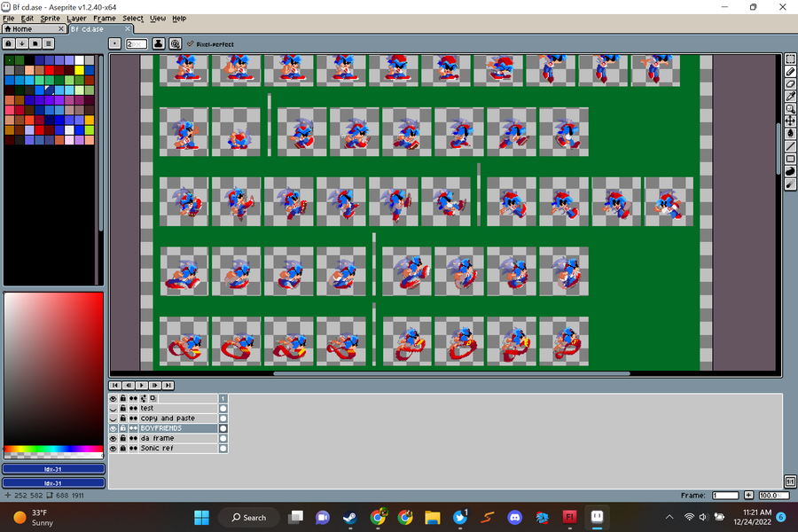Click the zoom percentage field
This screenshot has height=532, width=798.
pyautogui.click(x=773, y=496)
